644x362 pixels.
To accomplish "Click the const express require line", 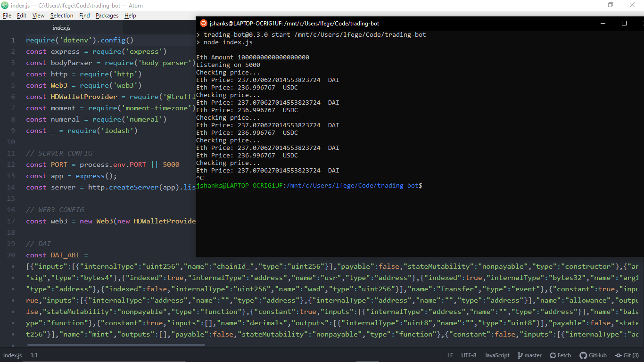I will click(96, 51).
